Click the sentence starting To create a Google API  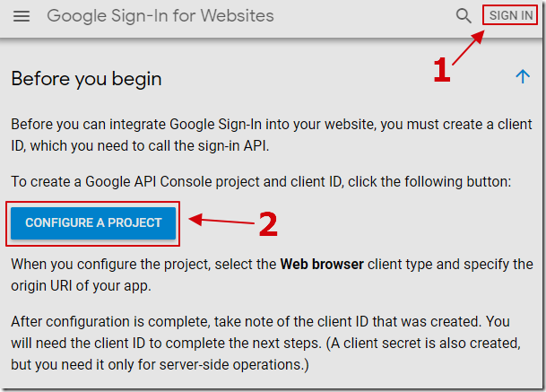[261, 182]
